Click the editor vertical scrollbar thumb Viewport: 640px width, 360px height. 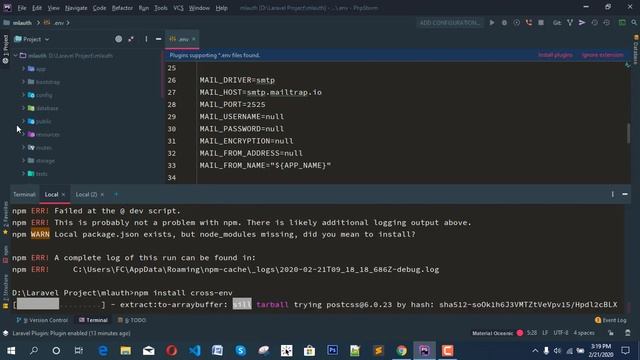pos(628,133)
